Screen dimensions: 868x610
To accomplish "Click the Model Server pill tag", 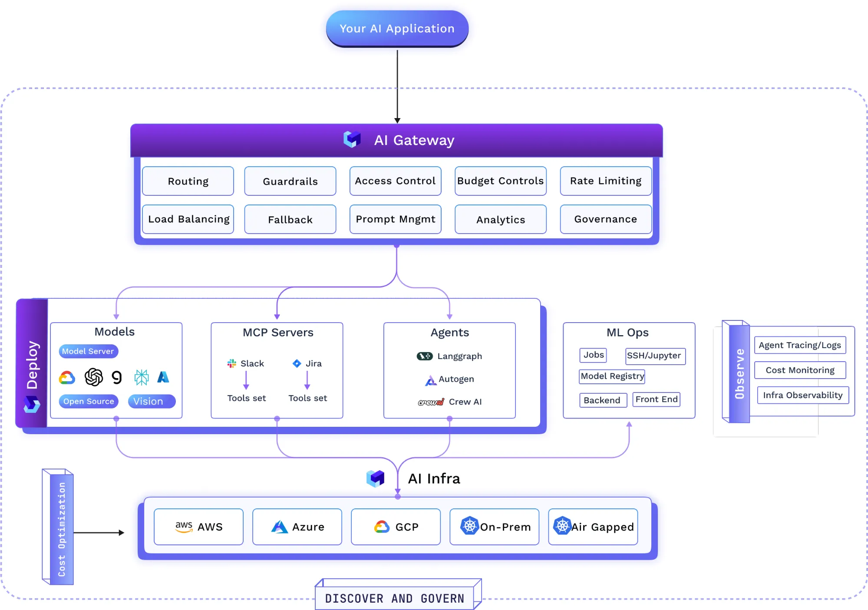I will click(x=88, y=351).
